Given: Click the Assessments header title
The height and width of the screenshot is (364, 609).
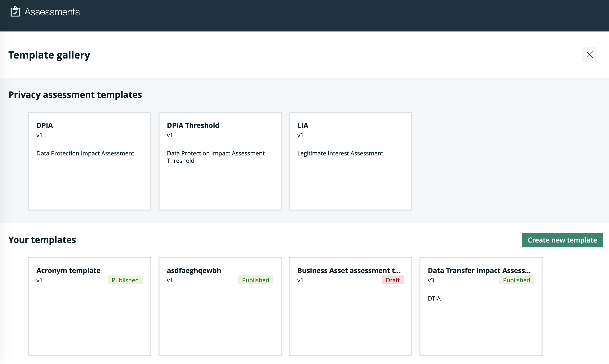Looking at the screenshot, I should click(52, 12).
